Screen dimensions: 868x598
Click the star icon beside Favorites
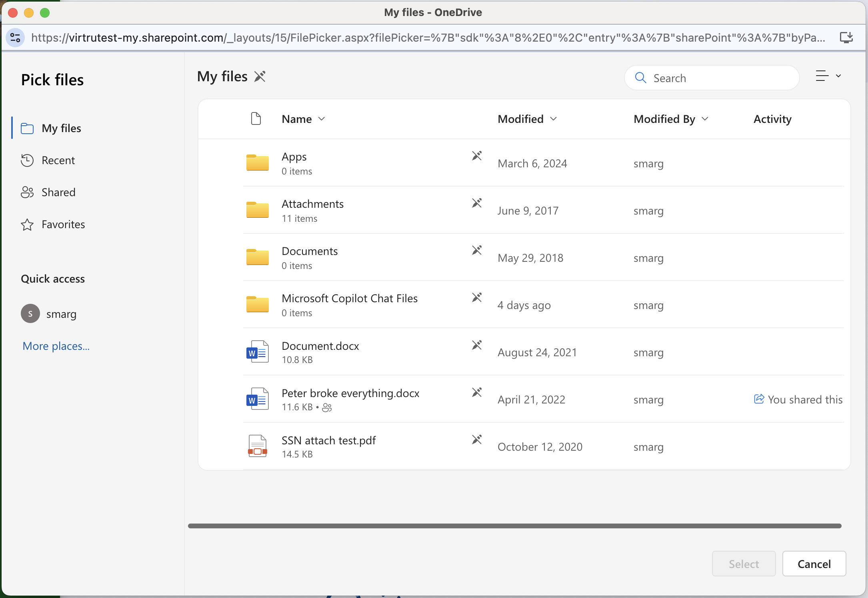pyautogui.click(x=27, y=224)
